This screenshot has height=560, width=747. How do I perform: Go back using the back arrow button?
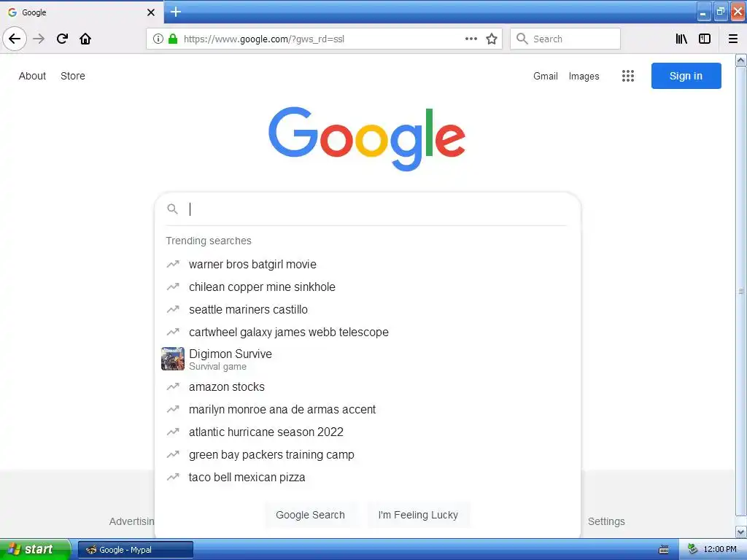(15, 39)
